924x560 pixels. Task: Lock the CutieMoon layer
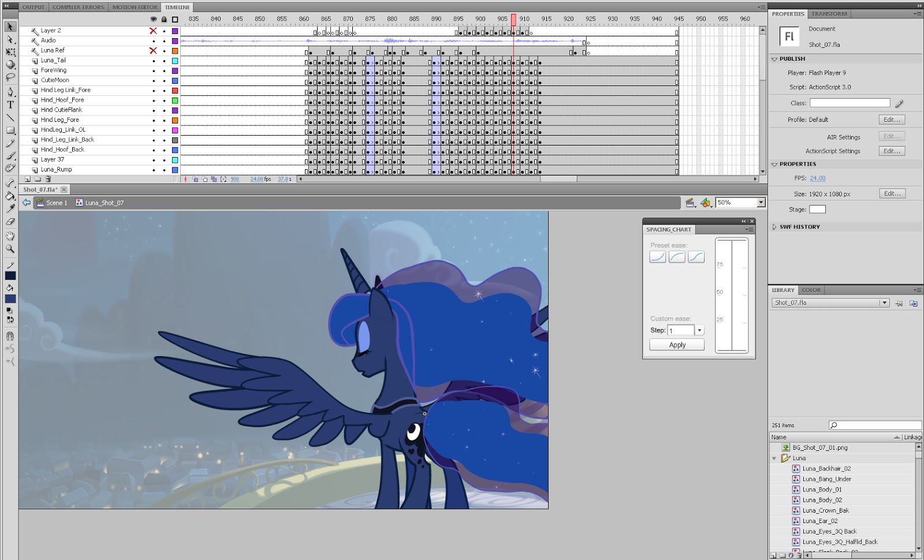pos(164,81)
